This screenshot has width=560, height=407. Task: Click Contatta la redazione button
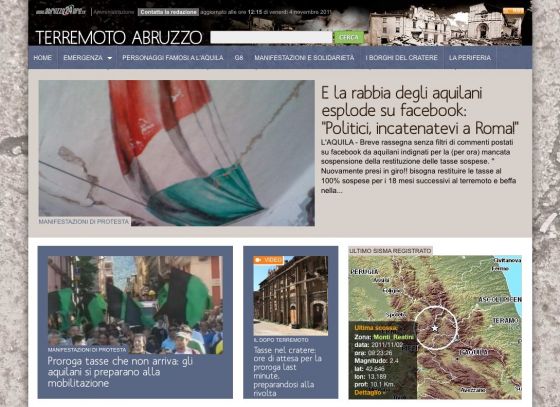168,12
